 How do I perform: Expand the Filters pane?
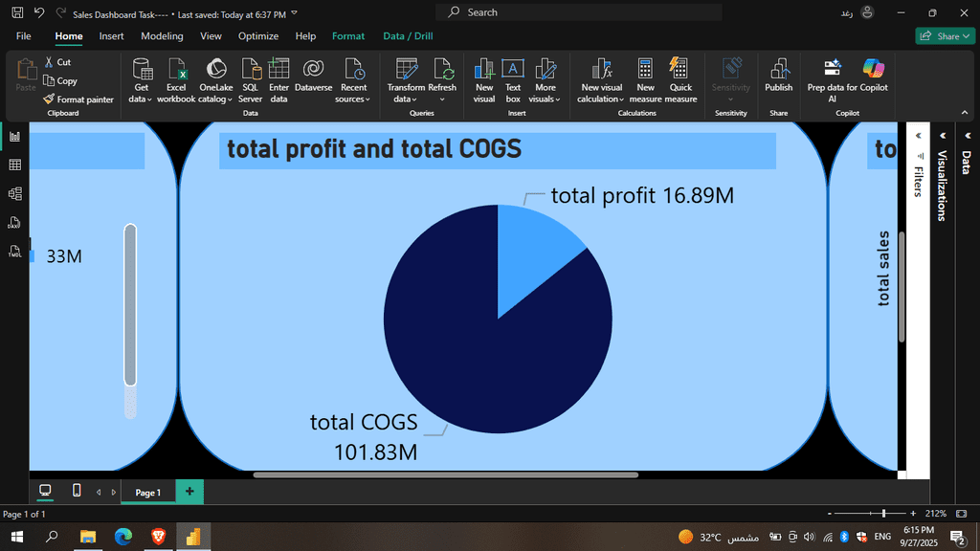pyautogui.click(x=918, y=136)
